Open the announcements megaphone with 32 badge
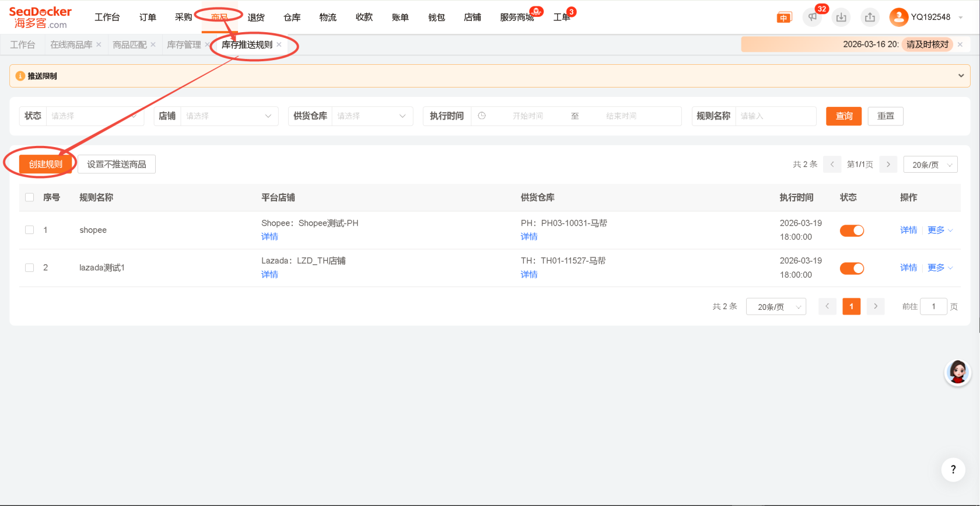 click(x=812, y=18)
